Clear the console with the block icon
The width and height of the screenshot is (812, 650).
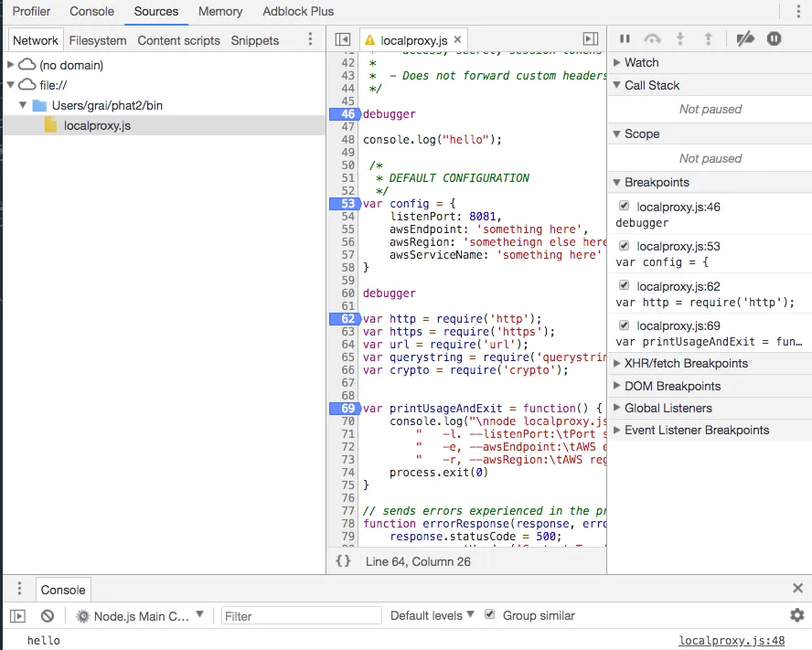click(x=48, y=616)
